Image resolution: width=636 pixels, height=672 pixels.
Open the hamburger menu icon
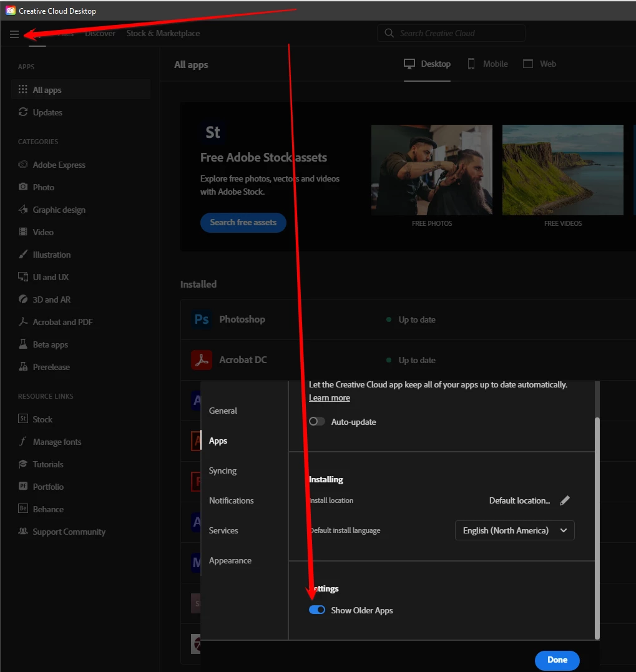(14, 34)
